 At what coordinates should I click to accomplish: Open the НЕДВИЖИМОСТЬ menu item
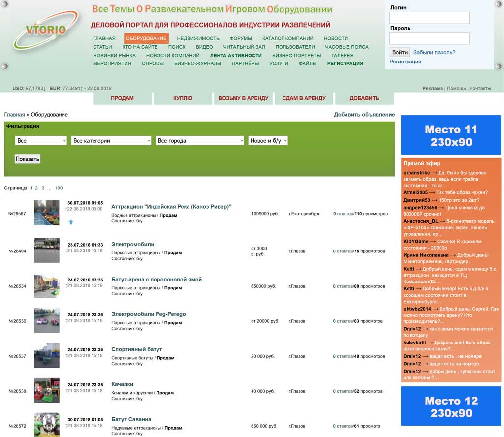point(198,38)
